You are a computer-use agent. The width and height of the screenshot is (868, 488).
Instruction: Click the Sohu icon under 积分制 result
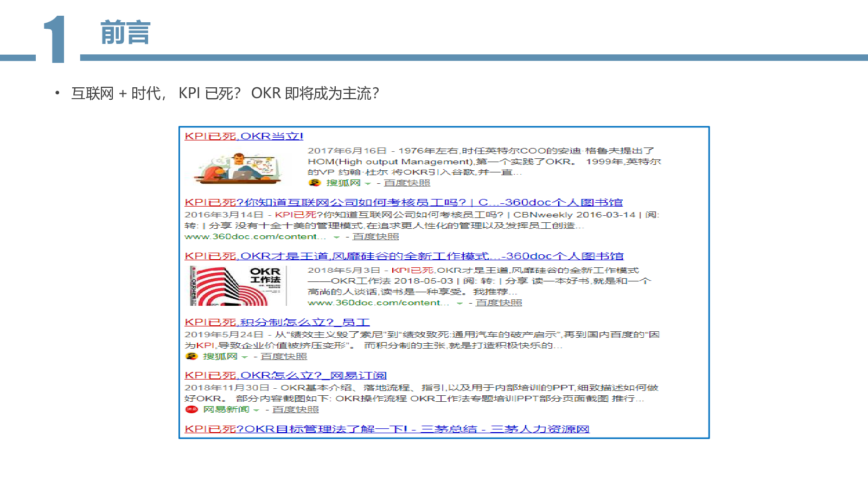coord(191,356)
